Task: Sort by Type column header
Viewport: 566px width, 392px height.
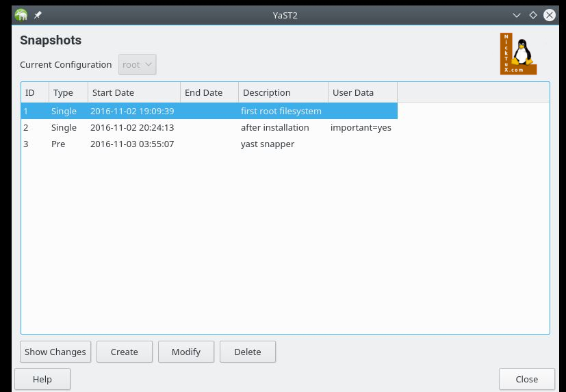Action: pos(68,92)
